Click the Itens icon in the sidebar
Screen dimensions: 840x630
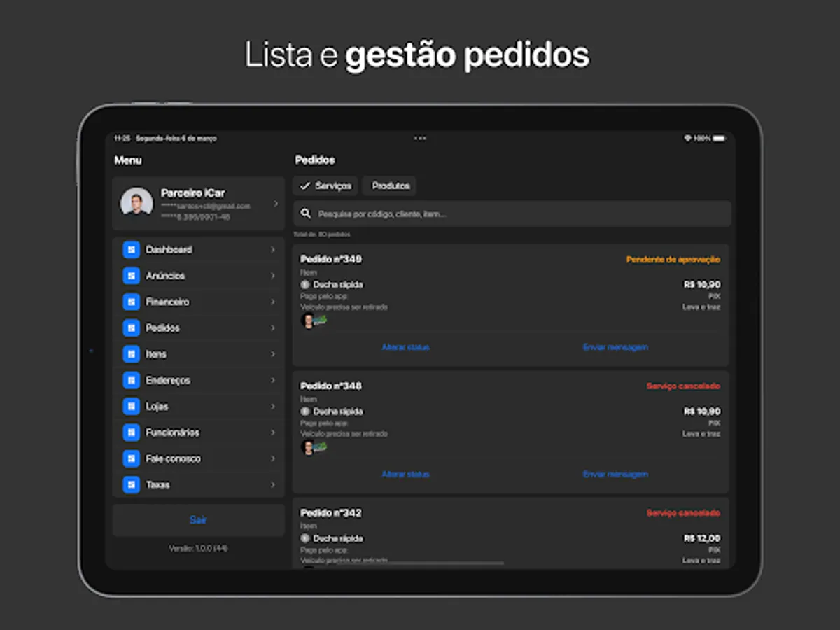[131, 354]
